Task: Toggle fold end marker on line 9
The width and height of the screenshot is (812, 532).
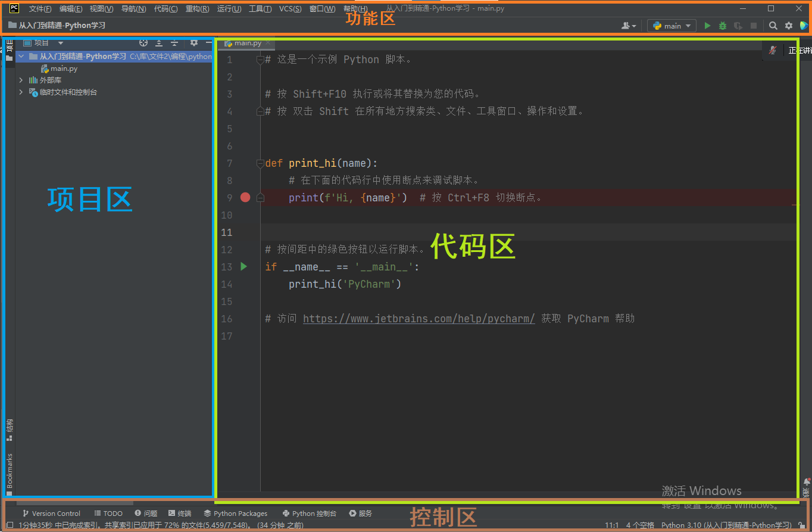Action: click(x=260, y=198)
